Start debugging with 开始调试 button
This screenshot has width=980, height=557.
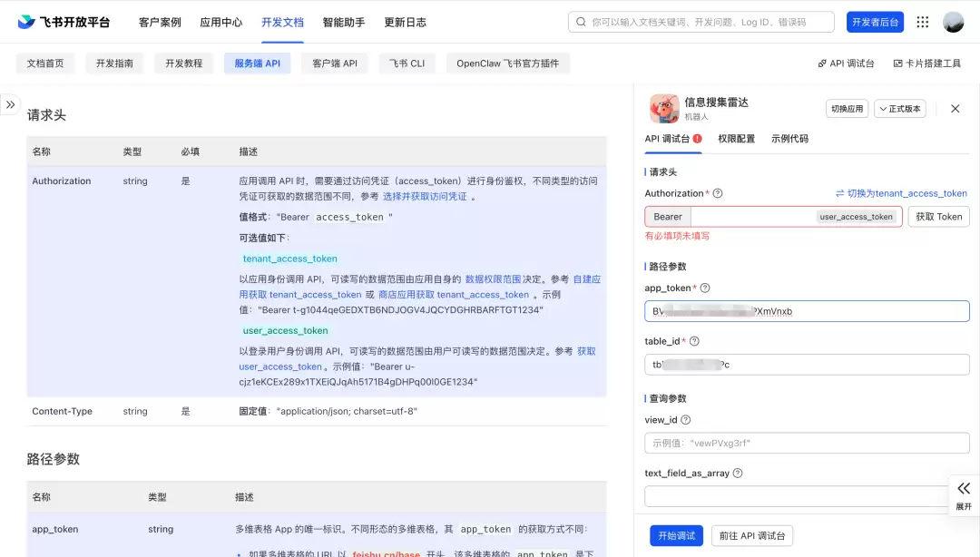point(676,536)
